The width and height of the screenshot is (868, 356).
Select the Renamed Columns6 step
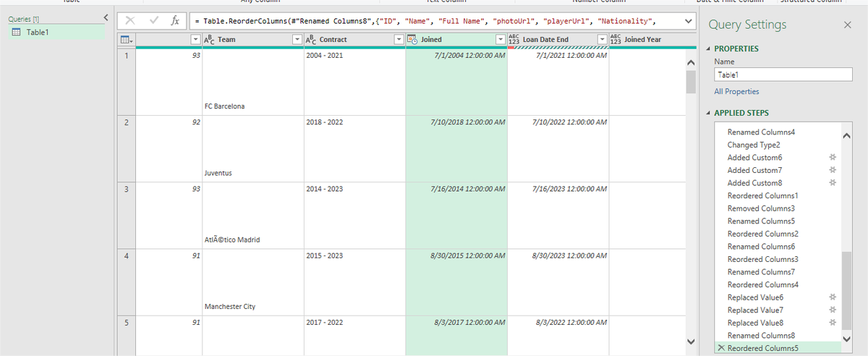pyautogui.click(x=761, y=247)
